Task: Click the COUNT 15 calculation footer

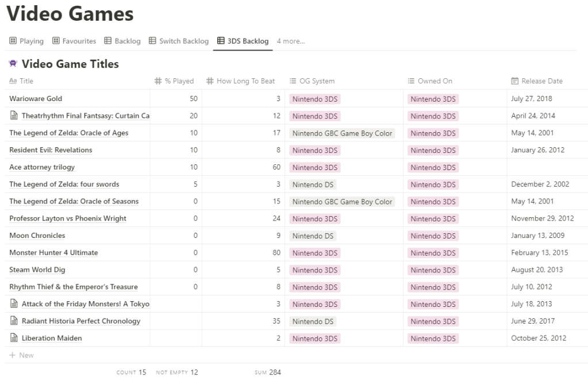Action: click(x=131, y=372)
